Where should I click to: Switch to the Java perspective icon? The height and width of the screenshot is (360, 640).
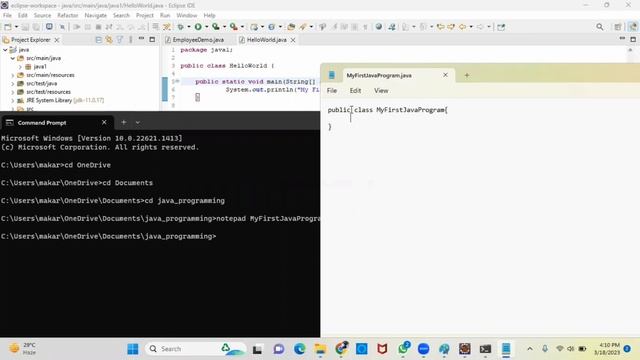632,27
